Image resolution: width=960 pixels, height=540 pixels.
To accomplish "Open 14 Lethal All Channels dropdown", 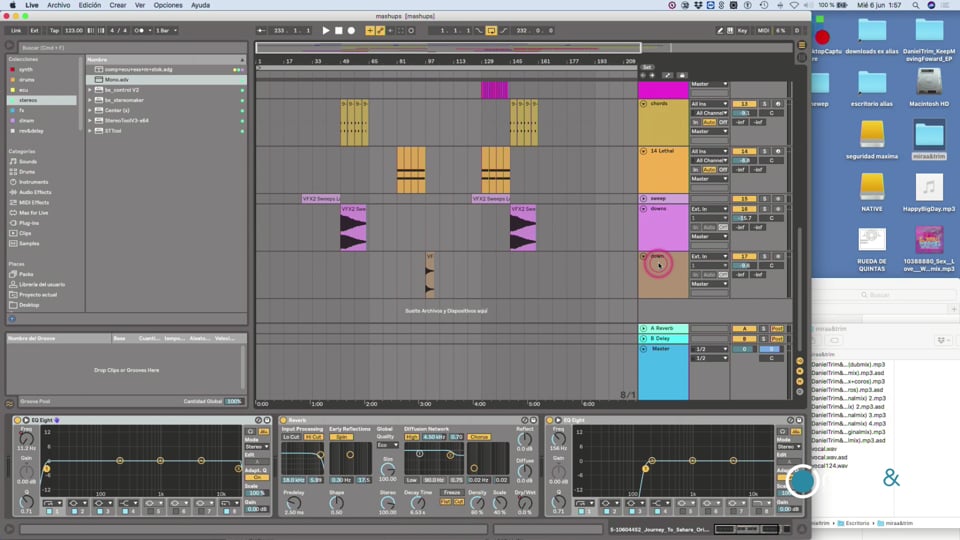I will click(709, 160).
